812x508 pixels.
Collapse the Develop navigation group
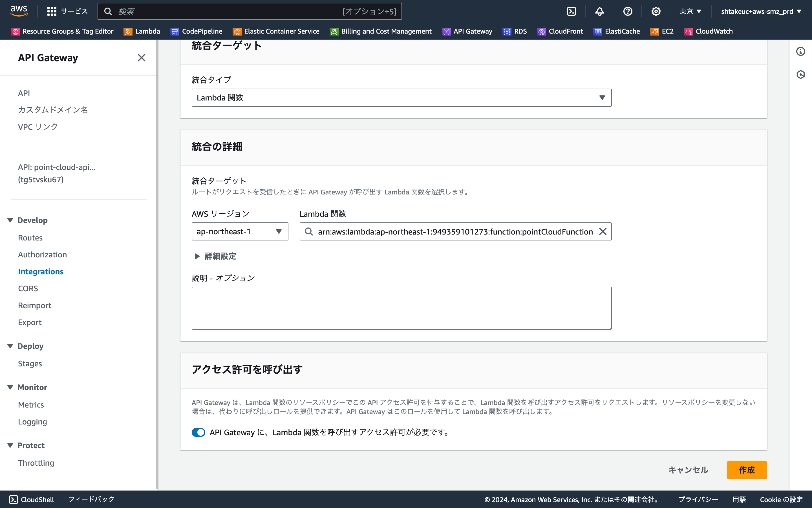tap(10, 220)
